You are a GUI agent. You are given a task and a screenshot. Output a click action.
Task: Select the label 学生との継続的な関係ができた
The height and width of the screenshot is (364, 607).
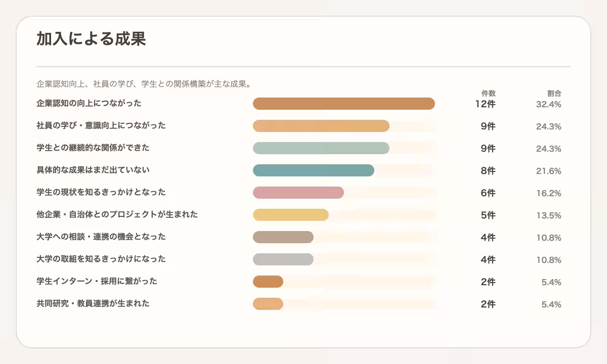tap(93, 148)
